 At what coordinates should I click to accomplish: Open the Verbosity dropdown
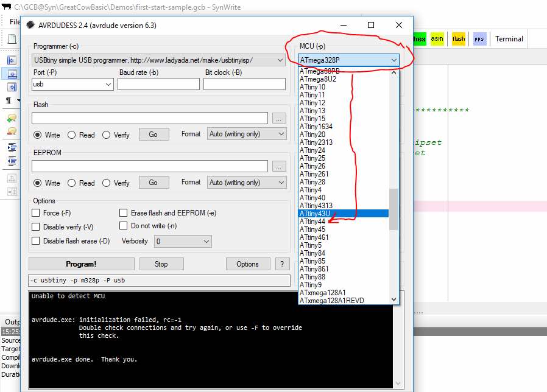pyautogui.click(x=183, y=241)
